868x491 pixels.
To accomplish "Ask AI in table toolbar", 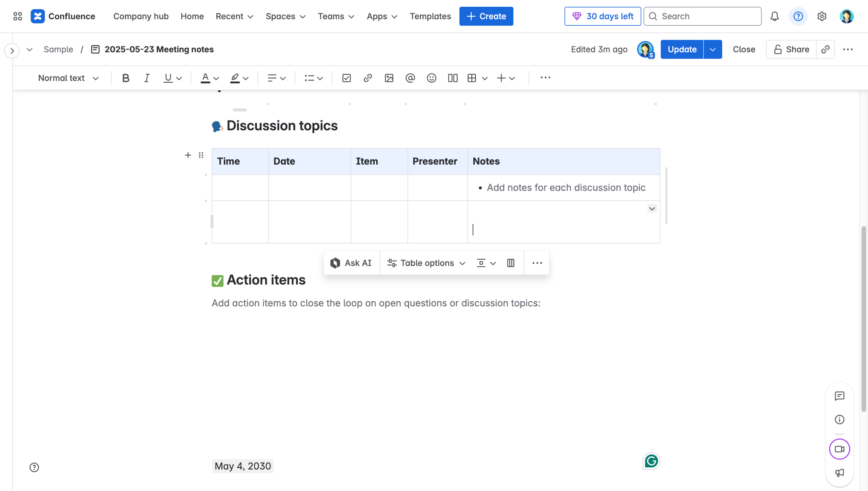I will coord(351,263).
